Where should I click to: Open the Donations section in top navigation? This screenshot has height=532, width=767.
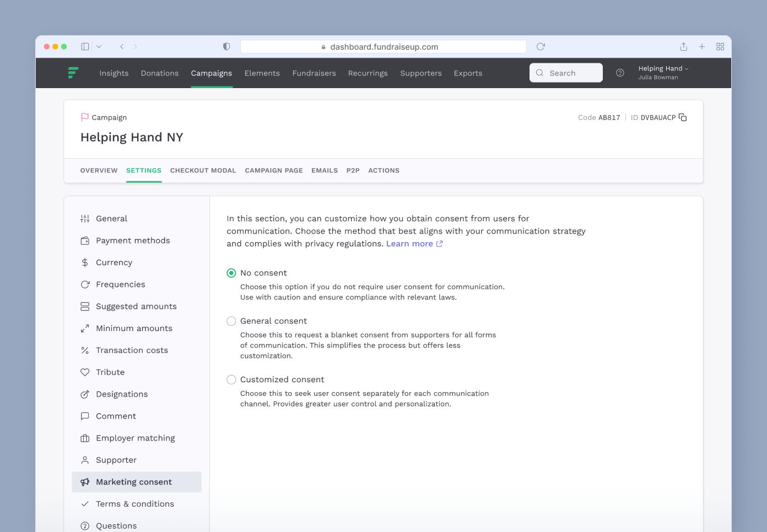pyautogui.click(x=160, y=73)
